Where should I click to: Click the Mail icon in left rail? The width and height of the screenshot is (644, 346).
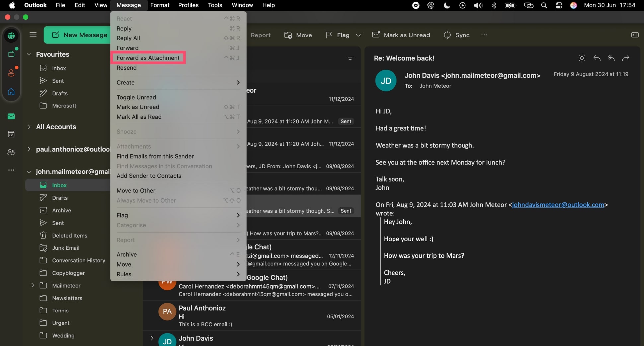click(x=11, y=116)
